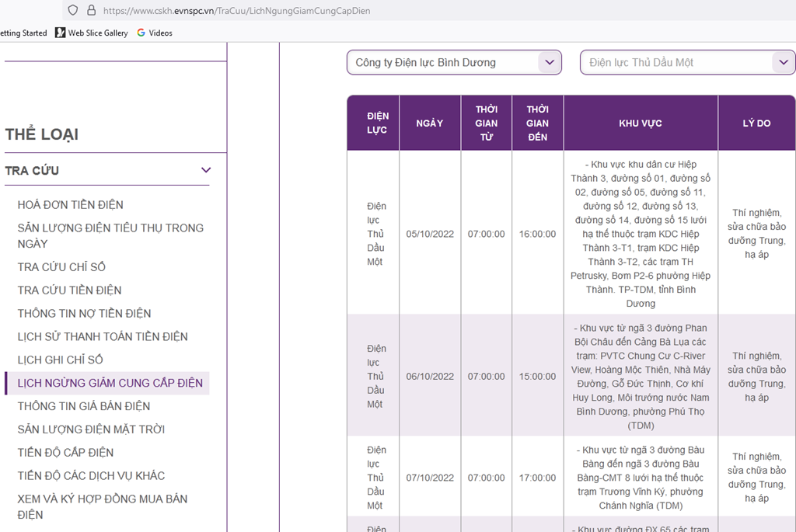Click the THỜI GIAN TỪ column header
This screenshot has width=796, height=532.
point(487,123)
